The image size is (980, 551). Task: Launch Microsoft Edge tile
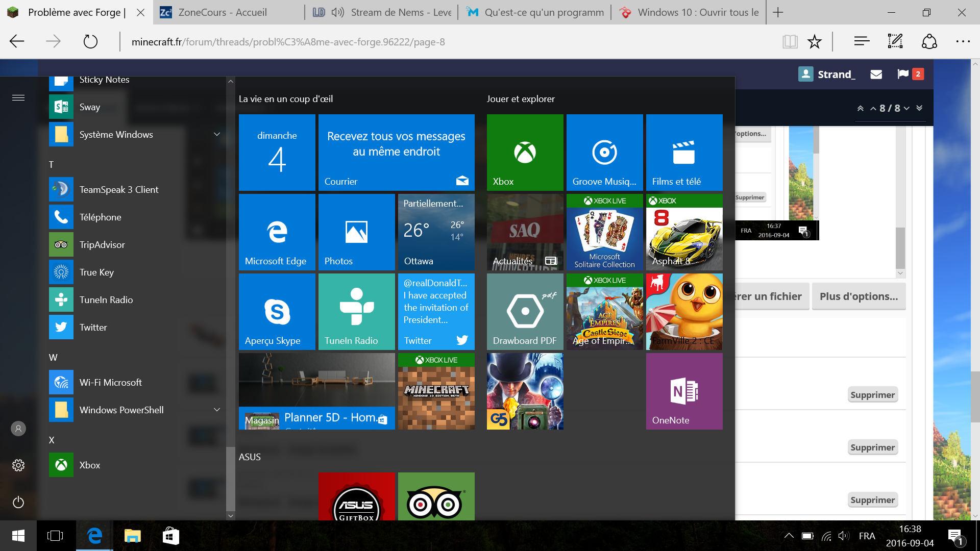(277, 232)
